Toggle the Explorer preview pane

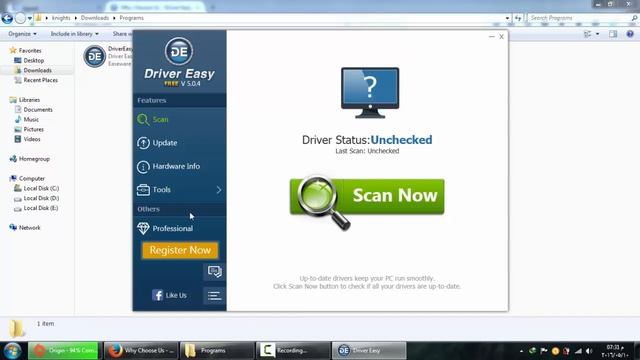click(x=613, y=34)
